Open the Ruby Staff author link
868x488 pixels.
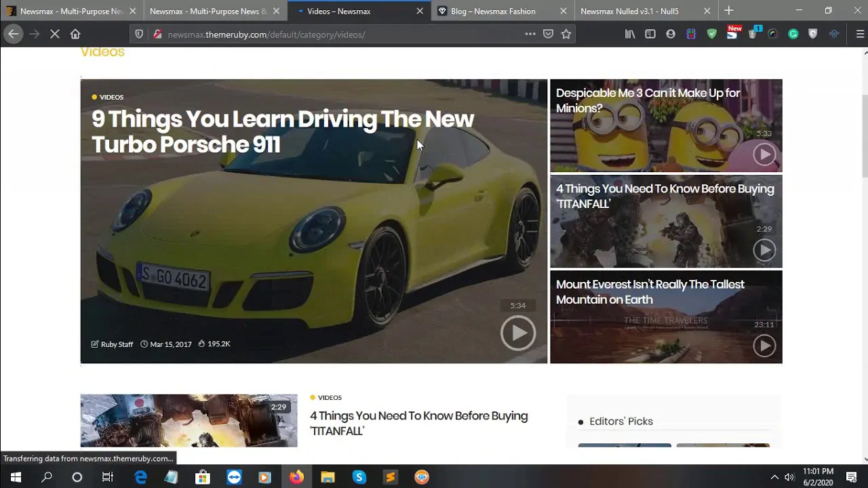coord(117,344)
